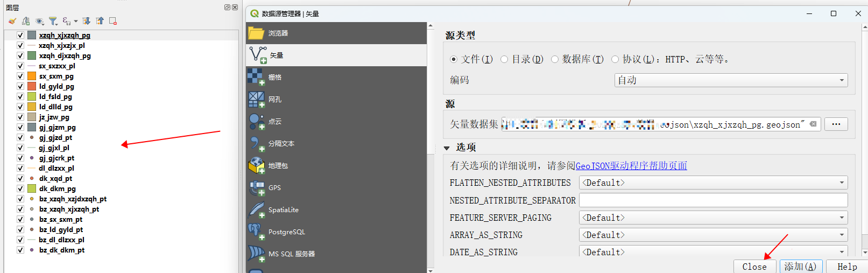Open the FEATURE_SERVER_PAGING dropdown

[x=713, y=218]
